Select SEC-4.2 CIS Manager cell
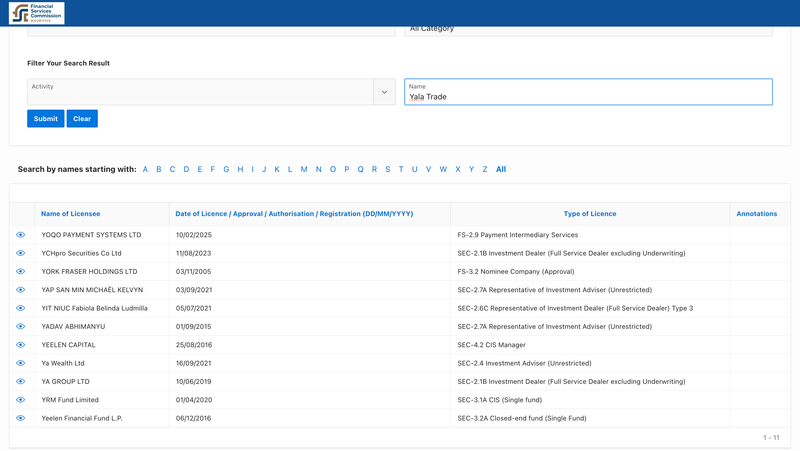 491,345
